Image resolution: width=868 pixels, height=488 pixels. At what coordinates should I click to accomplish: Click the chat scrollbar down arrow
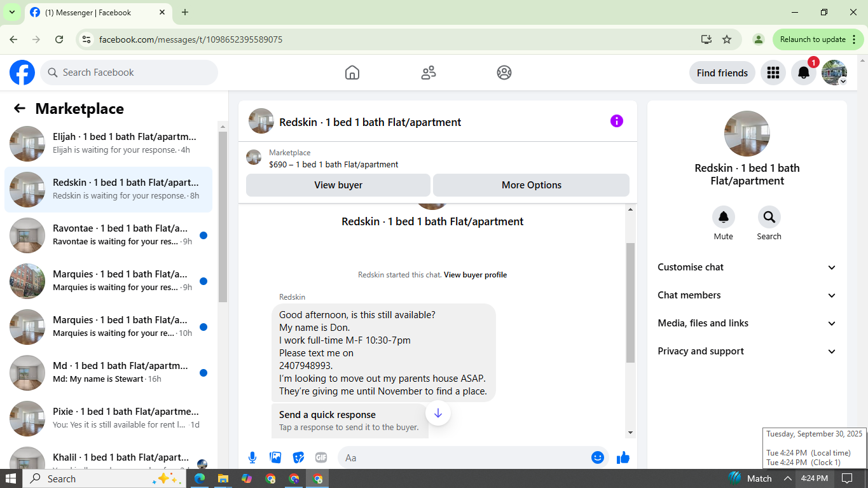point(631,433)
